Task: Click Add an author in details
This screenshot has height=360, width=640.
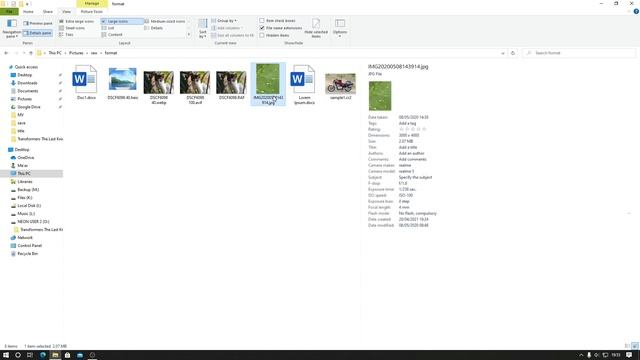Action: pyautogui.click(x=411, y=153)
